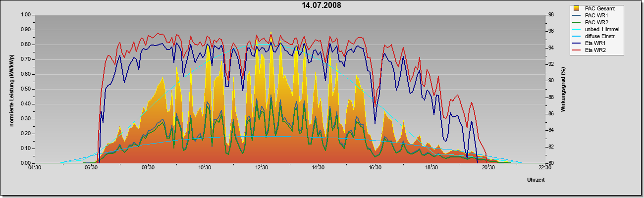This screenshot has width=644, height=198.
Task: Click the 08:30 time axis label
Action: click(x=148, y=168)
